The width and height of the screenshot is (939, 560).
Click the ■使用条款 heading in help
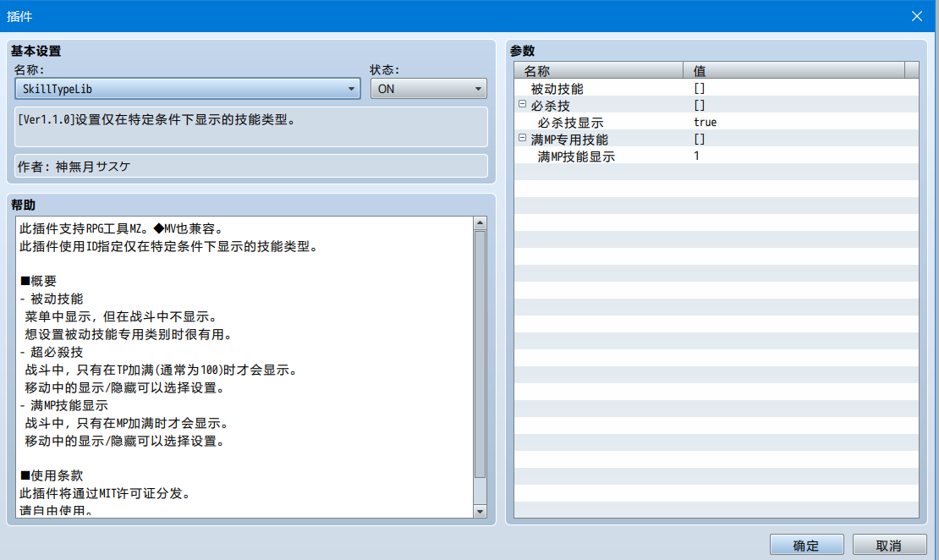point(52,475)
